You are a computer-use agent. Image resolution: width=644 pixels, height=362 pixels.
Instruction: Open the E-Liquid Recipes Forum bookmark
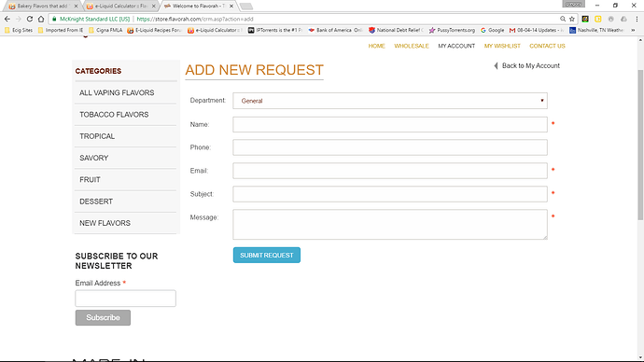154,30
